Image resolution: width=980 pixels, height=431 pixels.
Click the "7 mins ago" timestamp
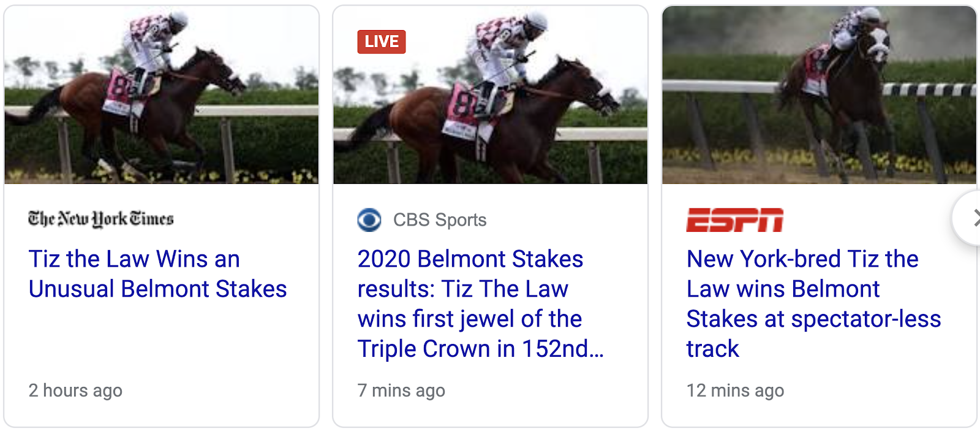401,391
